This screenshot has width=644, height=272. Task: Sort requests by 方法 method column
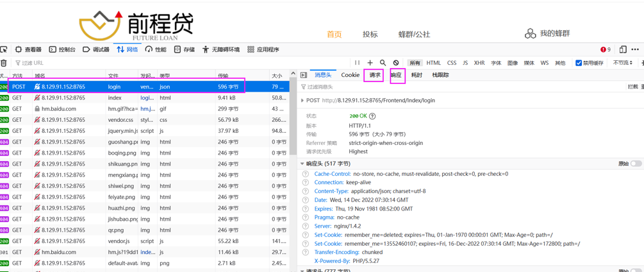tap(21, 76)
